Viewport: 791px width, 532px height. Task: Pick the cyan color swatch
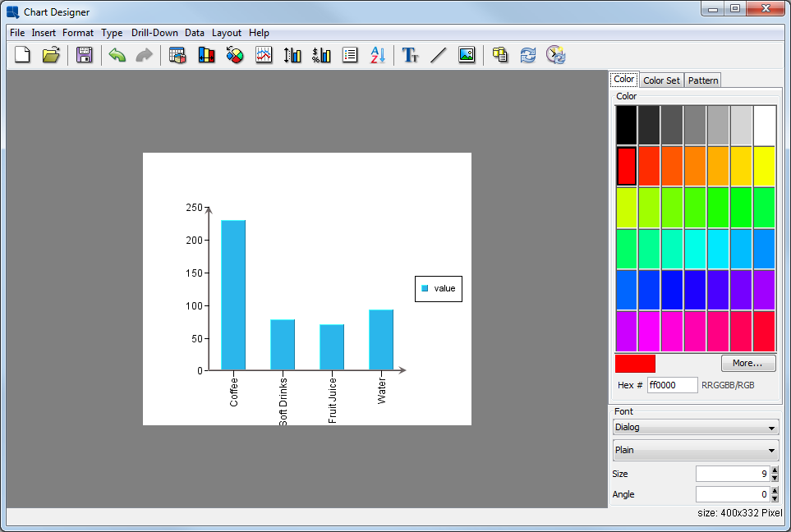coord(695,249)
